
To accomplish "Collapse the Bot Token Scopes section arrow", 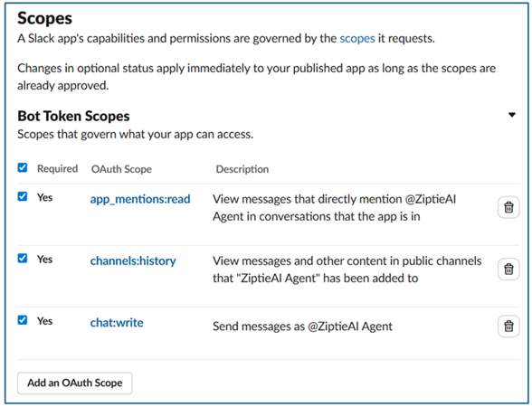I will click(x=512, y=115).
